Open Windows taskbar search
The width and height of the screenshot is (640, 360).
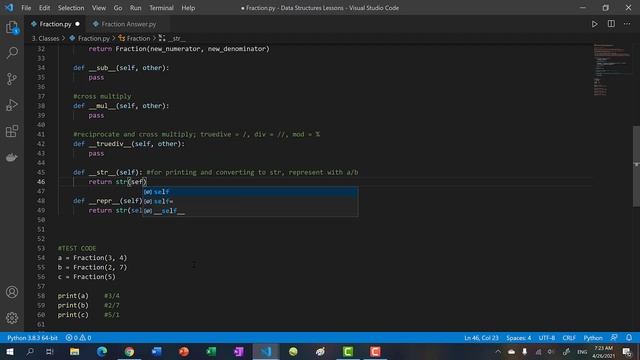pyautogui.click(x=30, y=351)
